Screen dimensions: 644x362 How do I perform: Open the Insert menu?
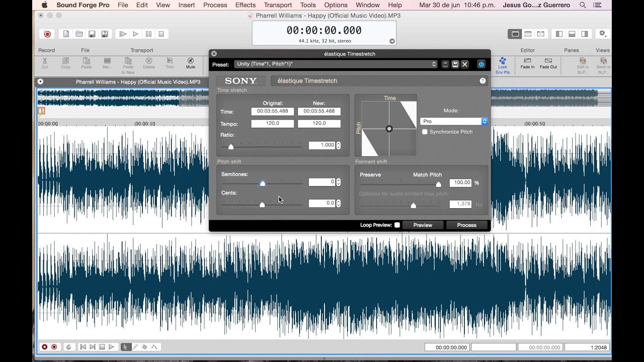coord(187,5)
